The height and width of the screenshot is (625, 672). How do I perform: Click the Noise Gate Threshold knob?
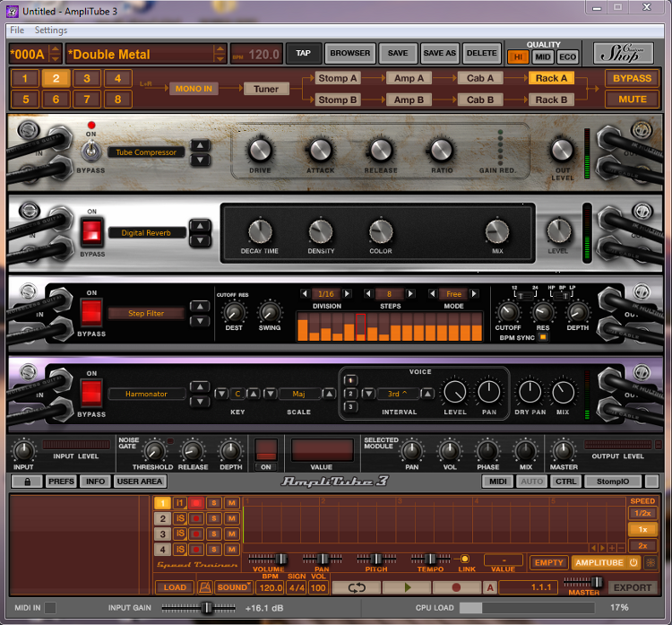pos(153,451)
